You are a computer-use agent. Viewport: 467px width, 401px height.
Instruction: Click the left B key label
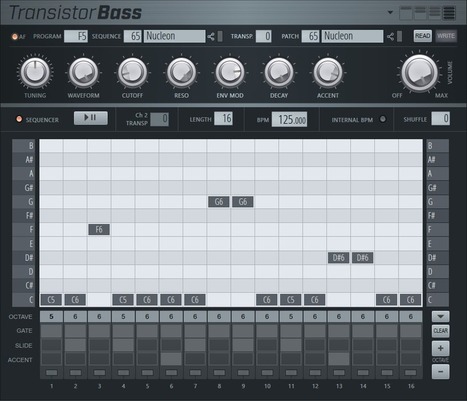click(x=24, y=146)
